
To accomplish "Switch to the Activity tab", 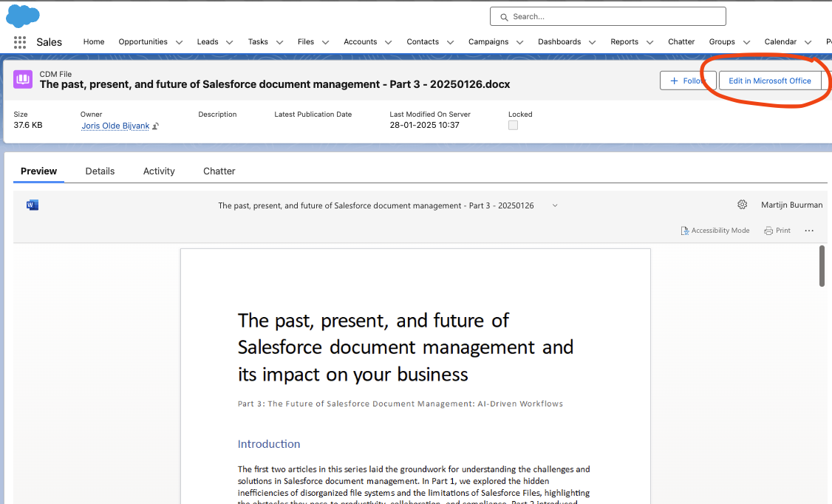I will coord(159,171).
